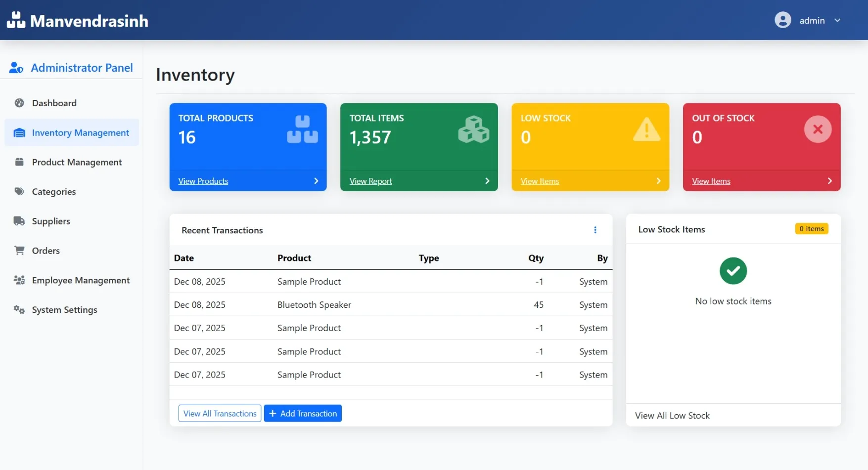This screenshot has width=868, height=470.
Task: Click the Add Transaction button
Action: pos(303,413)
